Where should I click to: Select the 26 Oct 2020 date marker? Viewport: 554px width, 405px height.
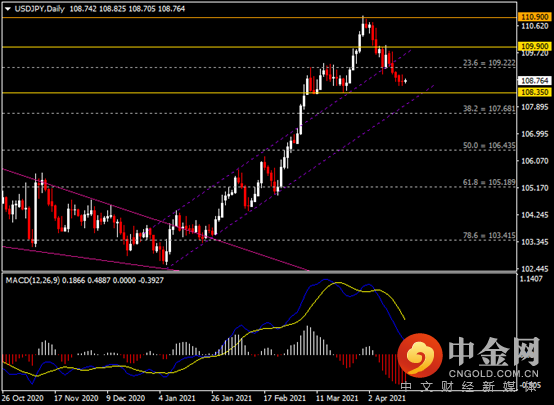(x=23, y=398)
